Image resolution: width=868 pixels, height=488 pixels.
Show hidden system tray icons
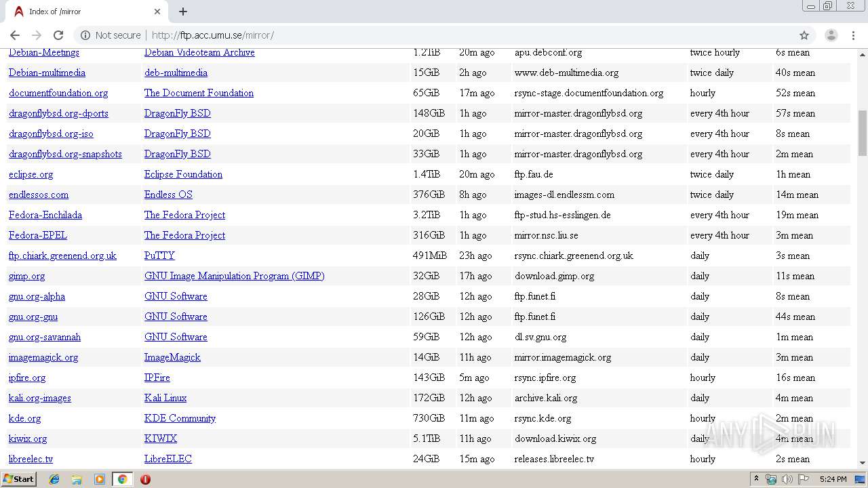tap(756, 479)
